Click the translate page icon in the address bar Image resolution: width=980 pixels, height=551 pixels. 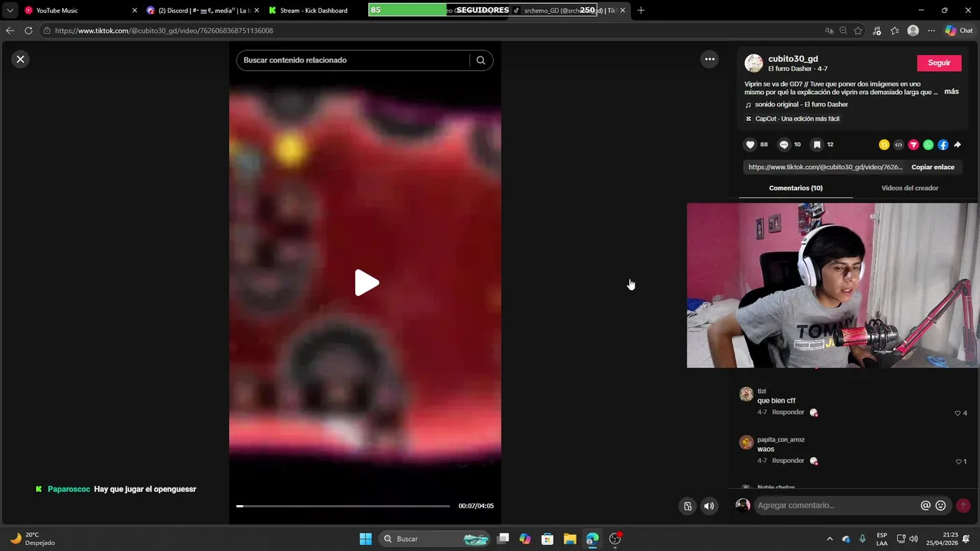pos(829,31)
